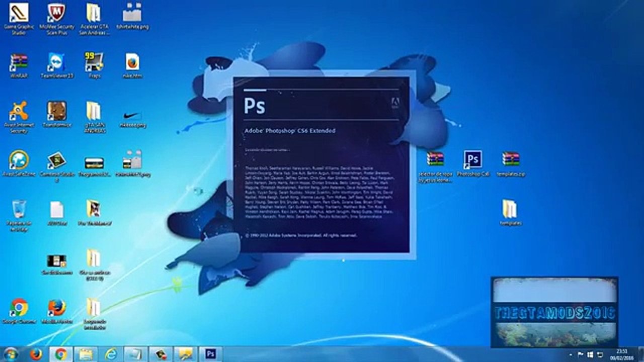The width and height of the screenshot is (644, 362).
Task: Open the Photoshop CS6 desktop shortcut
Action: [x=473, y=164]
